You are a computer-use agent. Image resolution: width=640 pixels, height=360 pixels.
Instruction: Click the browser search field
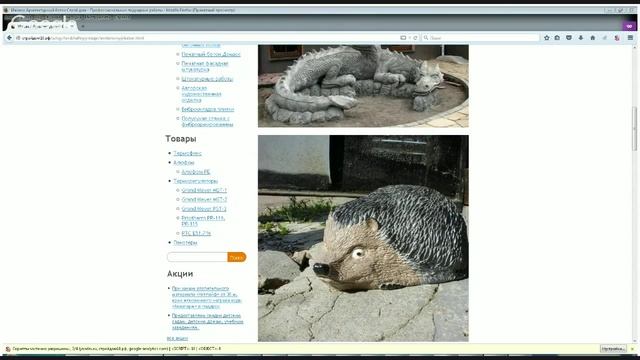coord(481,38)
